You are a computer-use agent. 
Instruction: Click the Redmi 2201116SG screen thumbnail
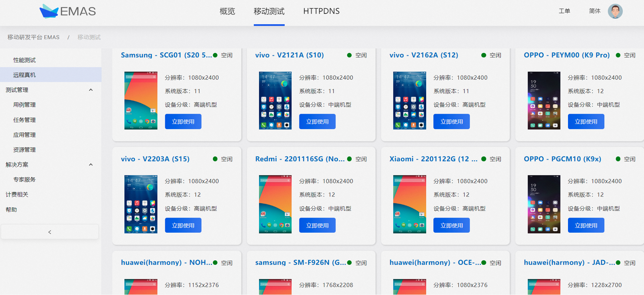pyautogui.click(x=275, y=204)
